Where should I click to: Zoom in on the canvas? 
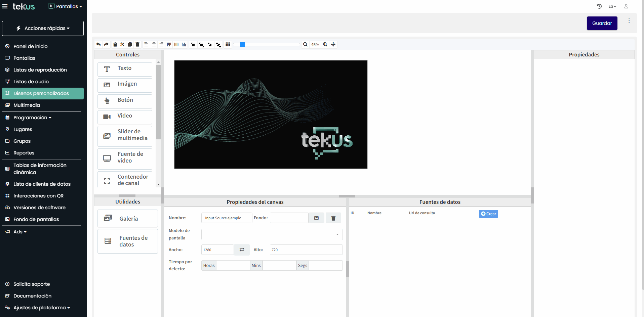pos(325,44)
